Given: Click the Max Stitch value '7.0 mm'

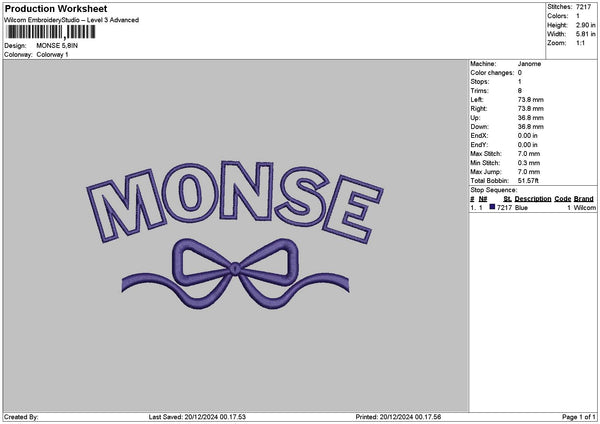Looking at the screenshot, I should 529,153.
